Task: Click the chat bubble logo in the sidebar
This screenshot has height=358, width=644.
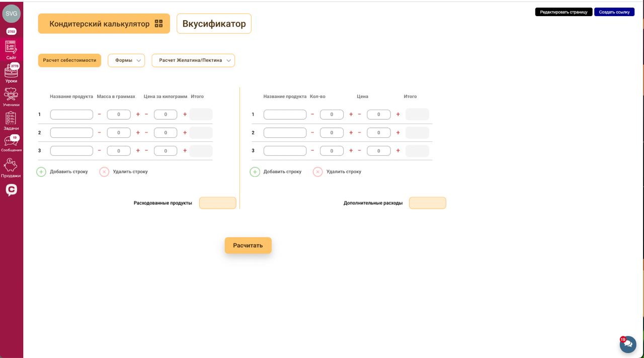Action: 11,190
